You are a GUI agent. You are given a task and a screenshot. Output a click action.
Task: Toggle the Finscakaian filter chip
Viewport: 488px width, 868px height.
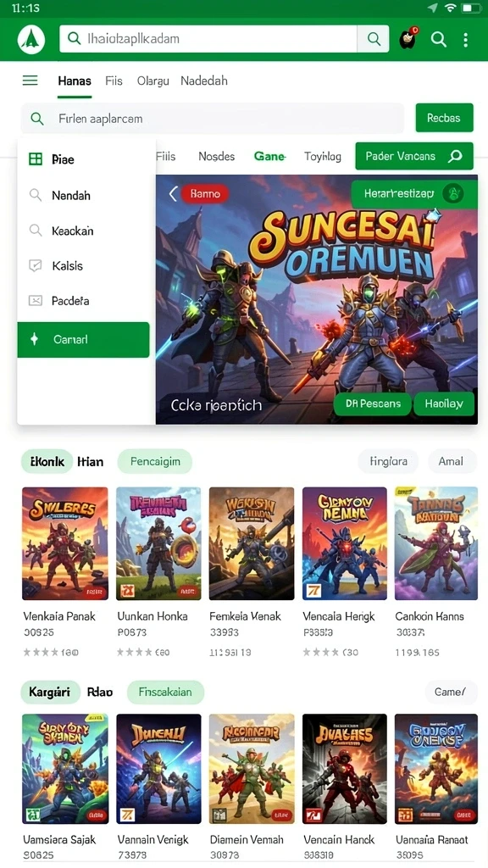click(x=165, y=692)
